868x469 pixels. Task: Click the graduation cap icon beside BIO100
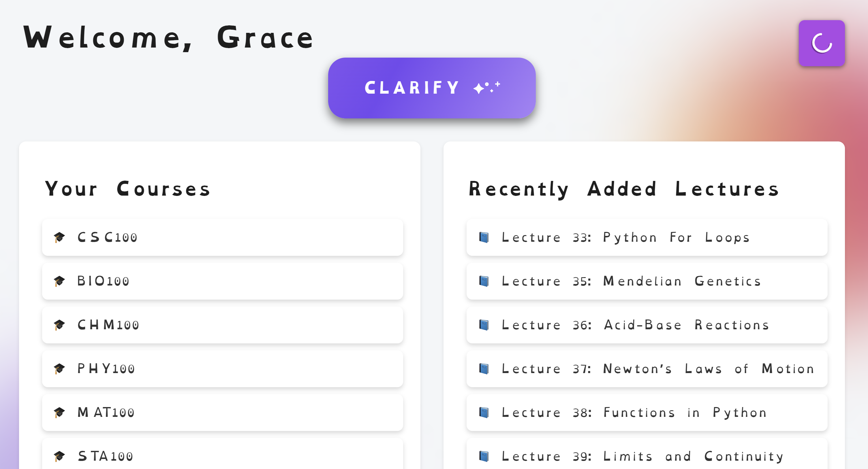[59, 281]
